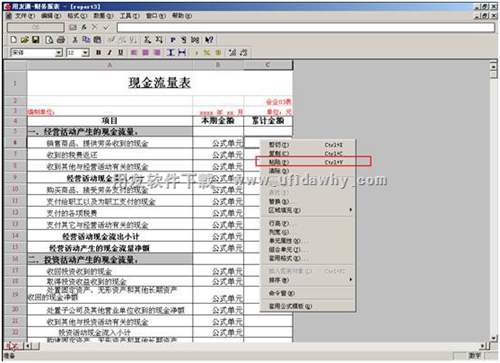
Task: Click the Open folder toolbar icon
Action: tap(25, 40)
